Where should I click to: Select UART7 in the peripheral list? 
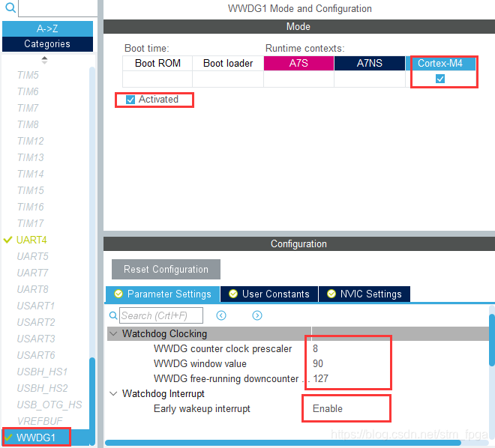pyautogui.click(x=32, y=273)
